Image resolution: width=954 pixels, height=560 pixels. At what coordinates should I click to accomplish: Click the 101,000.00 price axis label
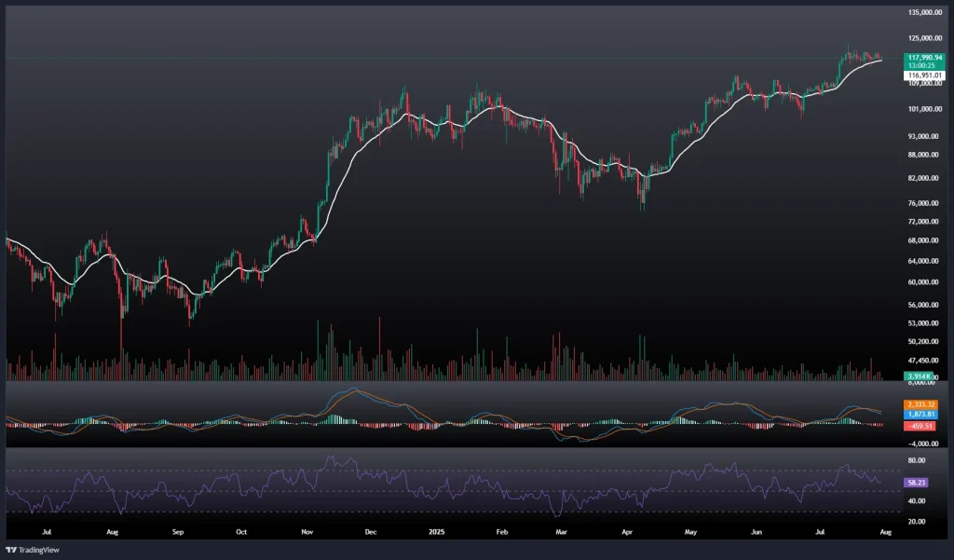click(x=926, y=109)
